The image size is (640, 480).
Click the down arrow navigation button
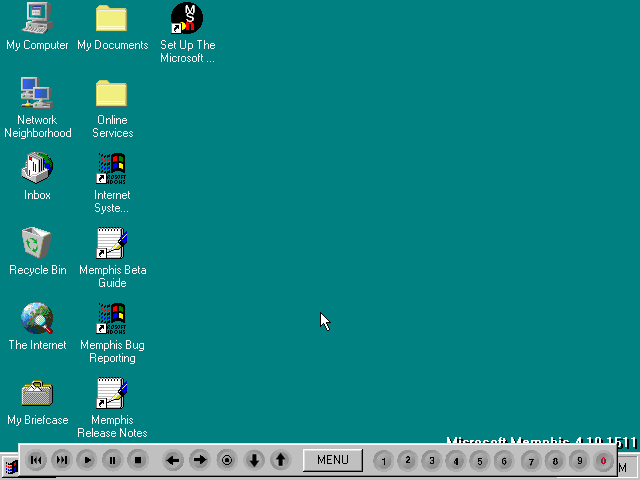click(254, 460)
